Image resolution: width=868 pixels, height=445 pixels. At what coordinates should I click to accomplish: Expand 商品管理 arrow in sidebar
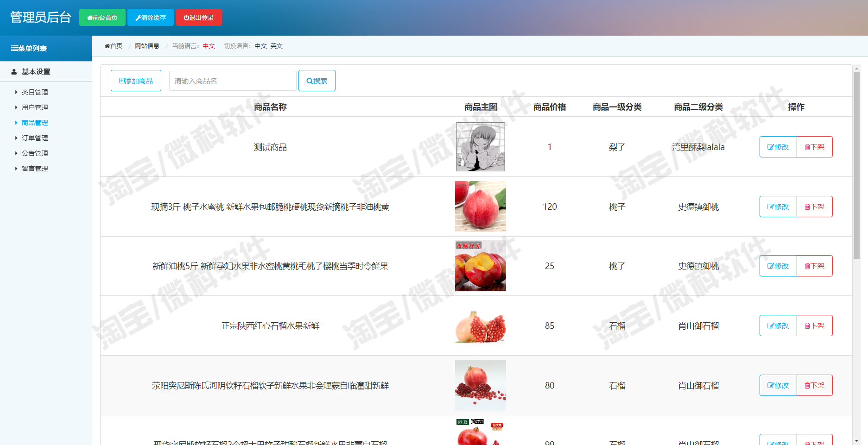tap(16, 123)
